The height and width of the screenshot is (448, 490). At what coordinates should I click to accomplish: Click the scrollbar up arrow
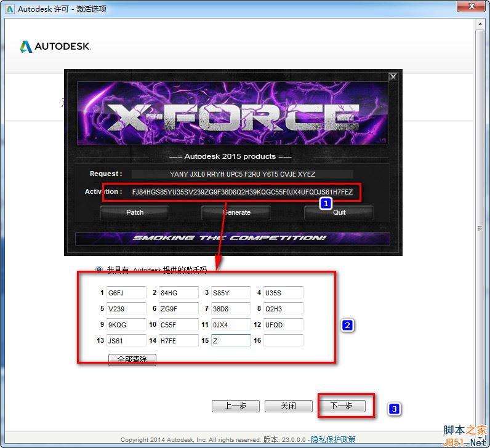click(480, 24)
